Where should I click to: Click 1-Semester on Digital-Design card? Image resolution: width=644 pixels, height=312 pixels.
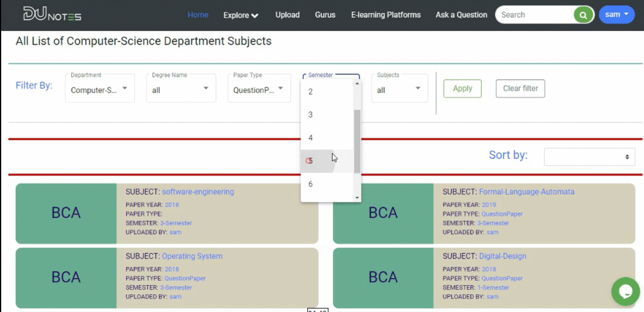493,287
